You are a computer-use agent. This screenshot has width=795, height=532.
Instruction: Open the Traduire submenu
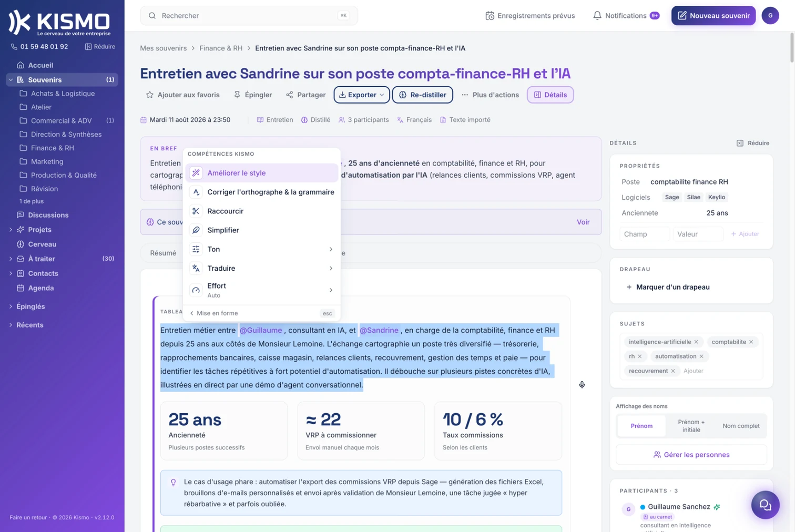click(x=261, y=269)
